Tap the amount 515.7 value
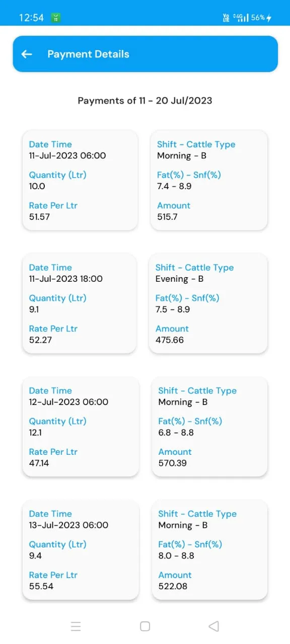The height and width of the screenshot is (644, 290). point(167,217)
